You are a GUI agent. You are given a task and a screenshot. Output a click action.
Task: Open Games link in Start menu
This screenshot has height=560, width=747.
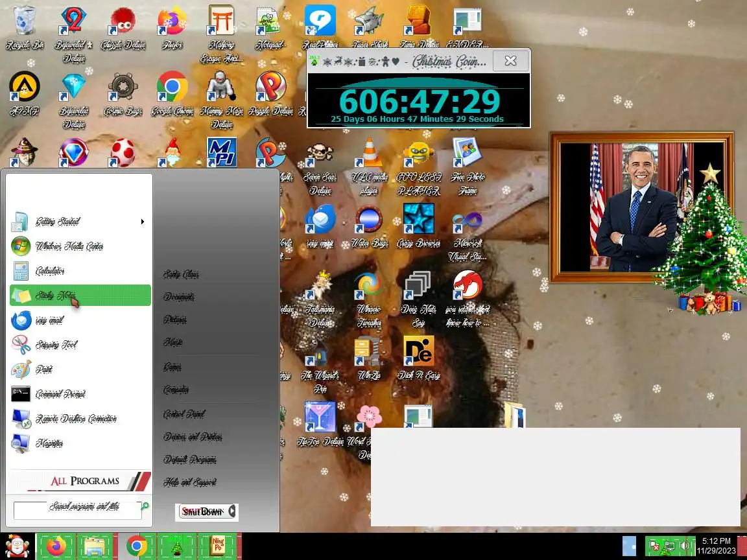[172, 367]
